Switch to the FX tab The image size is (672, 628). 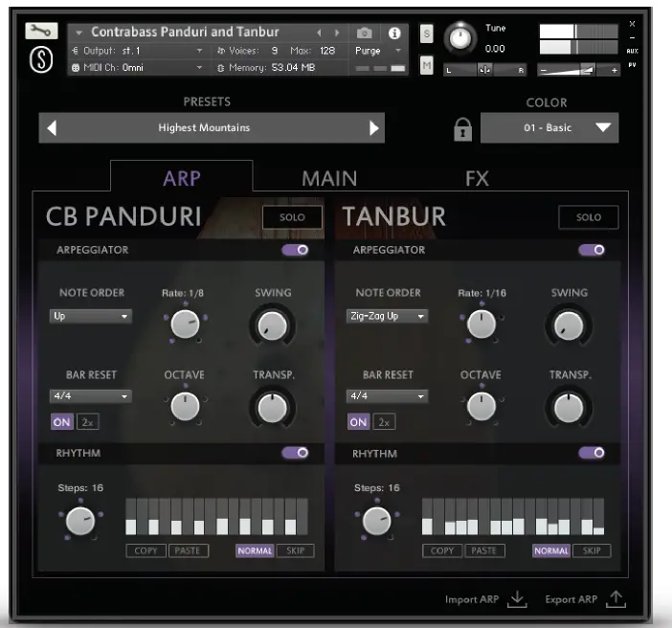[x=477, y=178]
